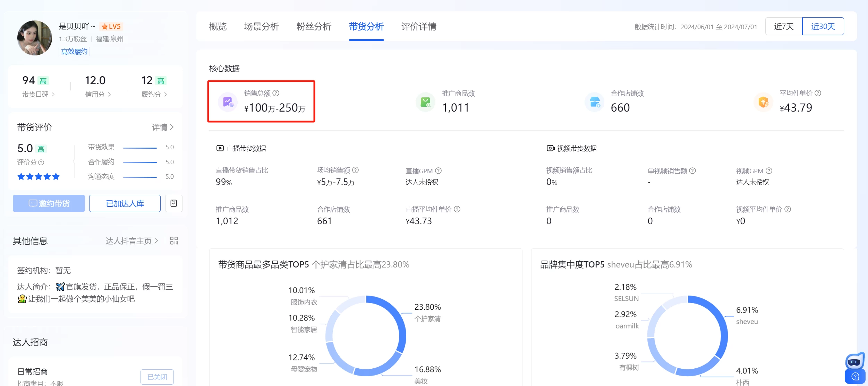868x386 pixels.
Task: Open the 评价详情 tab
Action: point(419,27)
